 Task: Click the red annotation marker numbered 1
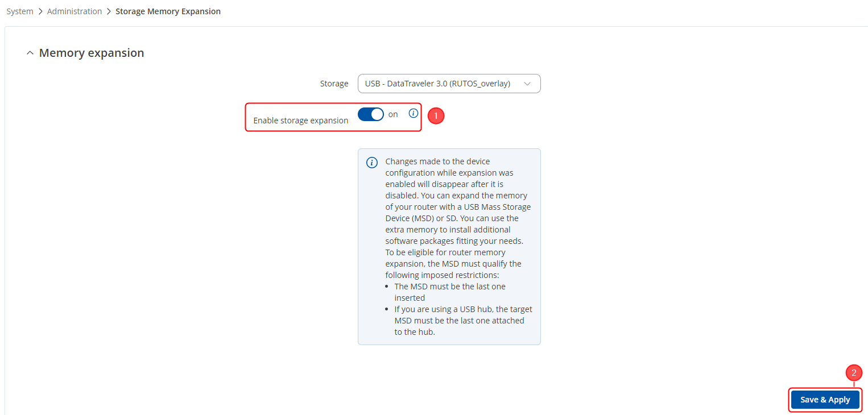[436, 116]
